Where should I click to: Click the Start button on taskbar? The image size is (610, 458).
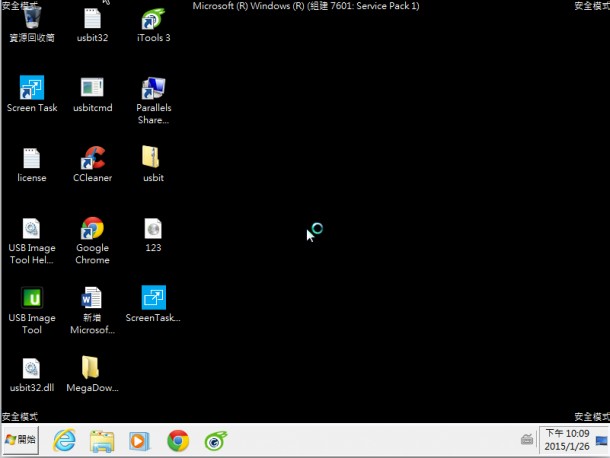pos(21,440)
